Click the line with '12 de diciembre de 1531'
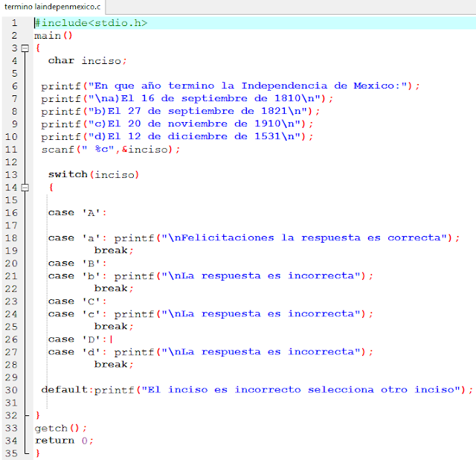The image size is (476, 460). point(177,137)
